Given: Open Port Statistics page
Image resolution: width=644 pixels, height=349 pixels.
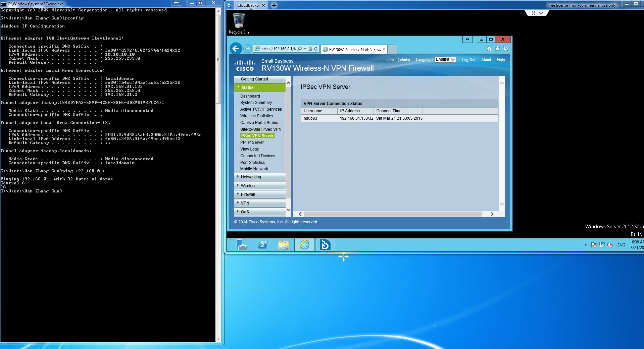Looking at the screenshot, I should pos(252,163).
